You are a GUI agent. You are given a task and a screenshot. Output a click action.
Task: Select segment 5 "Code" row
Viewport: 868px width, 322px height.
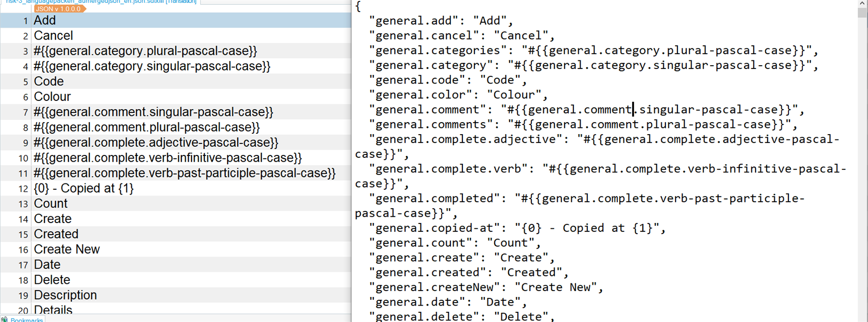176,82
